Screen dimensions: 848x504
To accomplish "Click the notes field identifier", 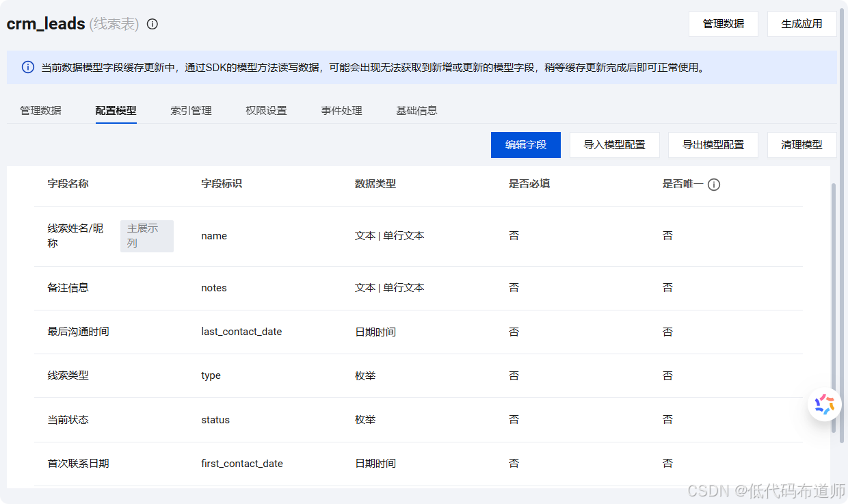I will 214,288.
